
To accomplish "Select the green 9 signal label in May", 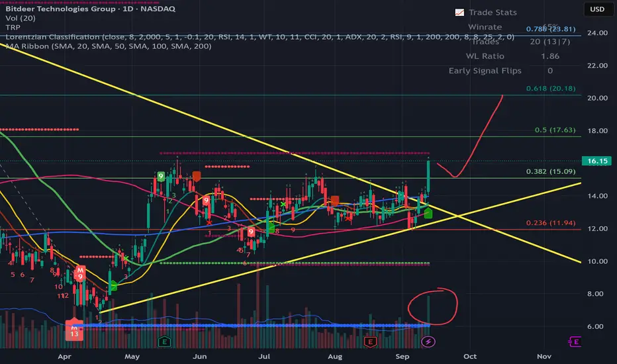I will coord(161,176).
